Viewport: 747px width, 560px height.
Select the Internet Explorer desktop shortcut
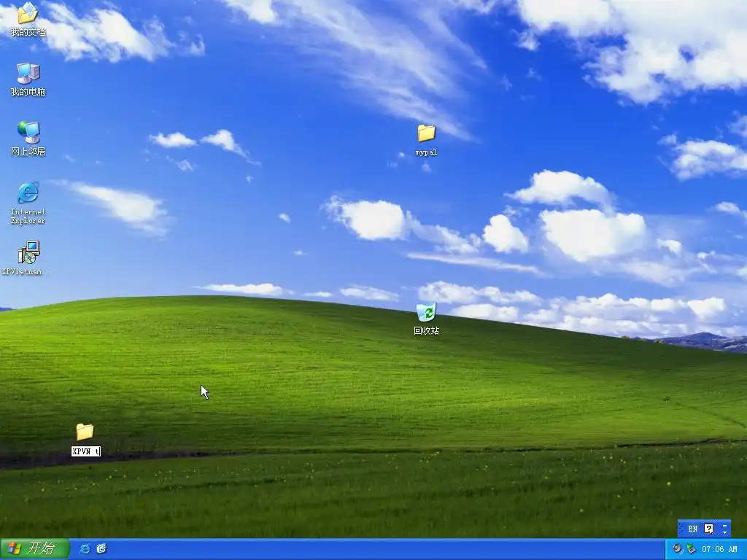[28, 203]
